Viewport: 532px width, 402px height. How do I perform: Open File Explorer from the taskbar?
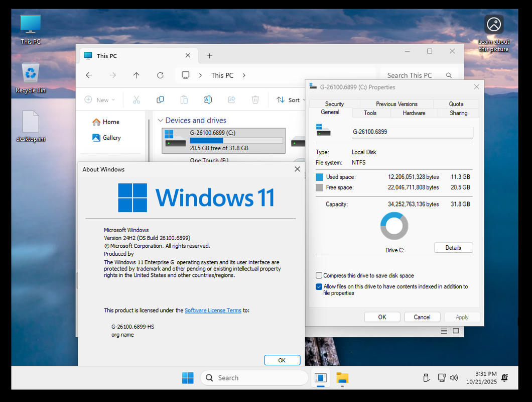pos(342,378)
